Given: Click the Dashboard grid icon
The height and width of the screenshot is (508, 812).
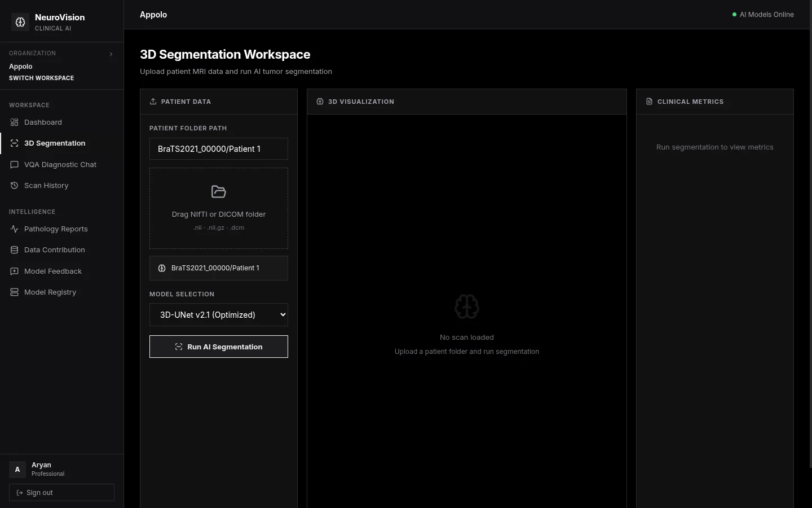Looking at the screenshot, I should tap(15, 122).
